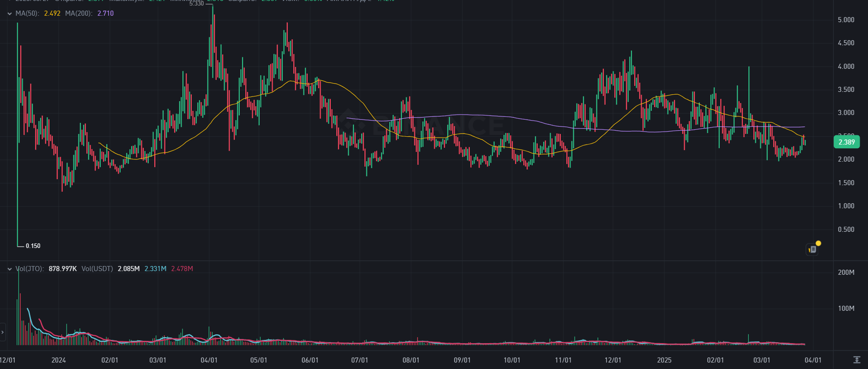This screenshot has height=369, width=868.
Task: Click the red volume MA value 2.478M
Action: pyautogui.click(x=182, y=269)
